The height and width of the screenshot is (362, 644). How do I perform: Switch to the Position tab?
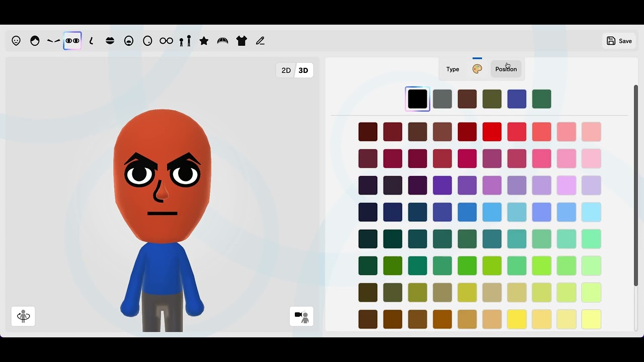(x=506, y=69)
